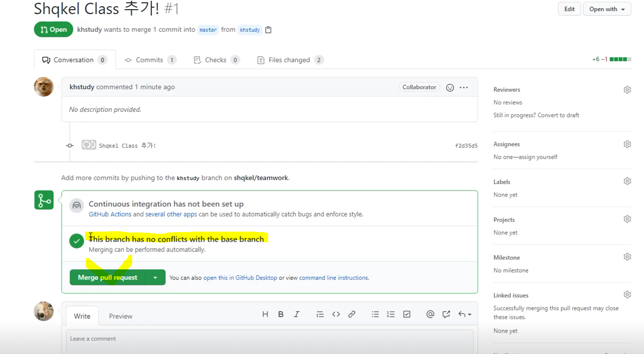Apply italic formatting in comment toolbar
The image size is (644, 354).
[297, 314]
